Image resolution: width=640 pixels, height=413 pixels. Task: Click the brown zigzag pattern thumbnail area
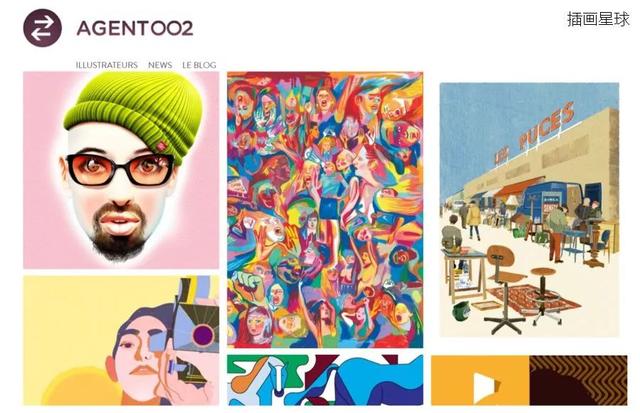coord(578,380)
